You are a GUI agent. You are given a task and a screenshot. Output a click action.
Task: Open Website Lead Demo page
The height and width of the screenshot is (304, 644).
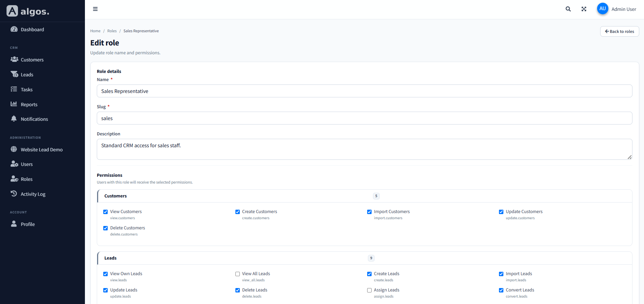(x=42, y=150)
